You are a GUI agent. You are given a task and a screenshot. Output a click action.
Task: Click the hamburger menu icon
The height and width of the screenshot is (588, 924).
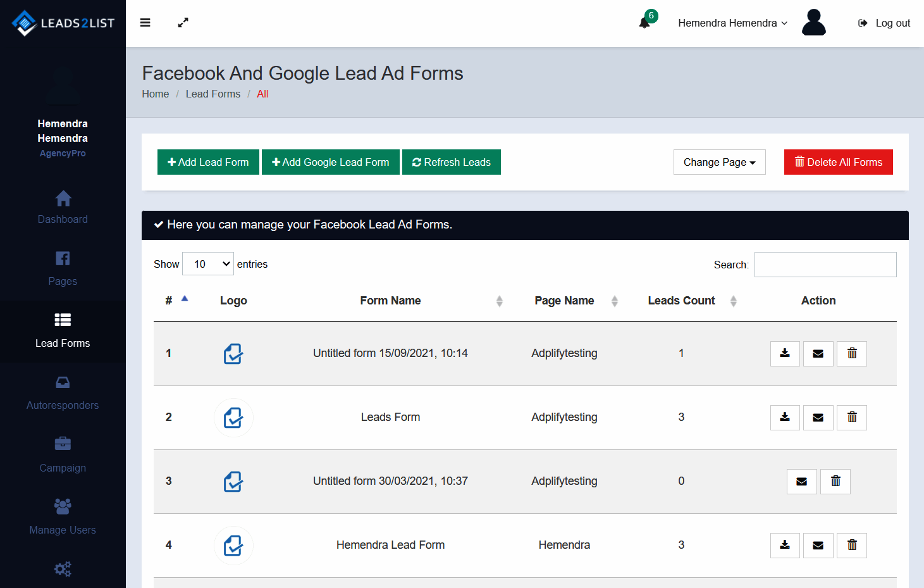coord(145,23)
